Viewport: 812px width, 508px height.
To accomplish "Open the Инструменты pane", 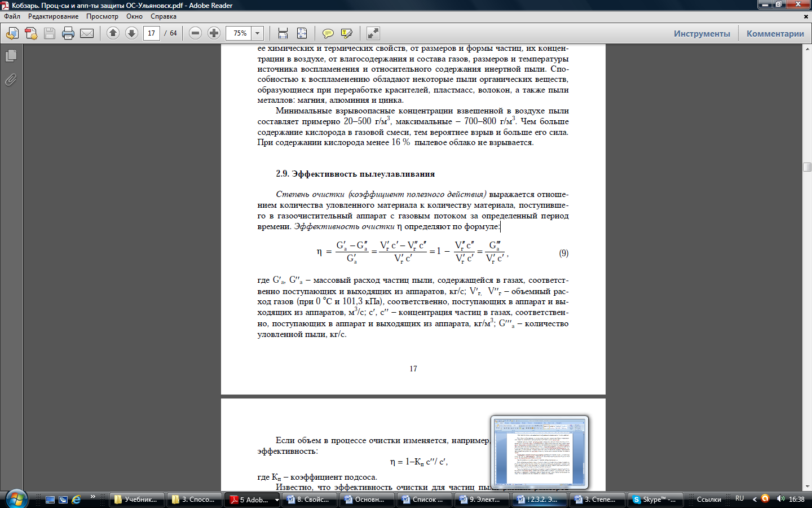I will click(x=701, y=33).
